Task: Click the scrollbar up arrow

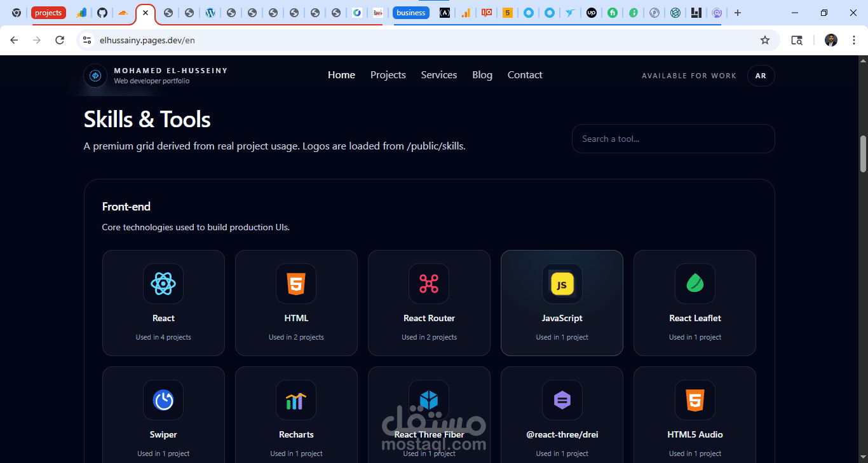Action: (863, 60)
